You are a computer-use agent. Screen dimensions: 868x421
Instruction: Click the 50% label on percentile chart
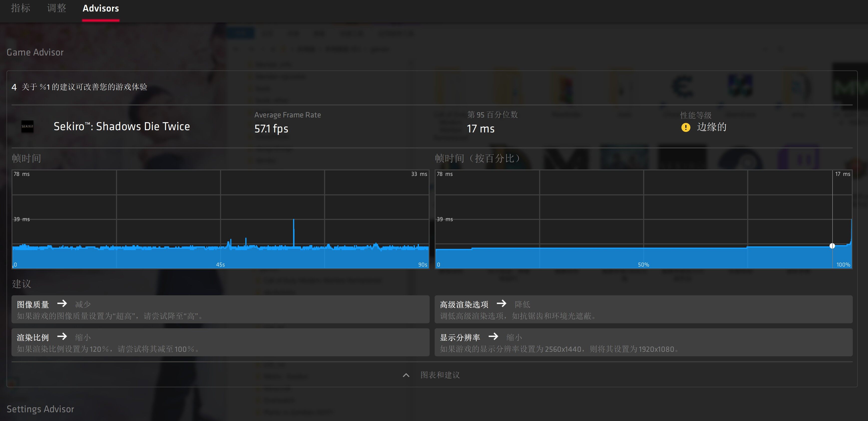(643, 265)
